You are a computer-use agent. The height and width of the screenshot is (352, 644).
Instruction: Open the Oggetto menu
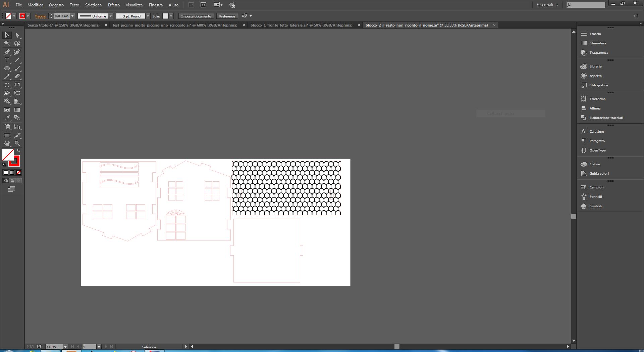point(56,5)
